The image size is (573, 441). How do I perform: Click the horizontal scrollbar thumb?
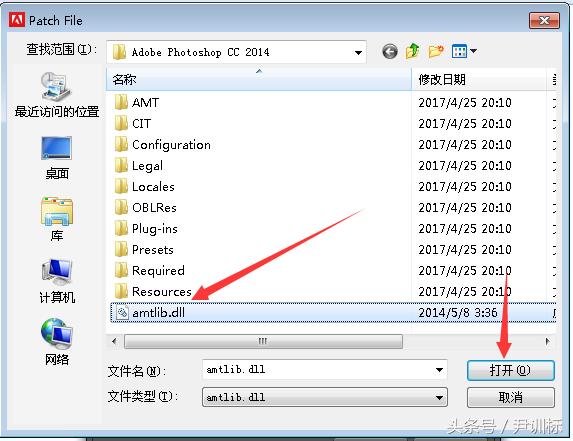click(263, 341)
